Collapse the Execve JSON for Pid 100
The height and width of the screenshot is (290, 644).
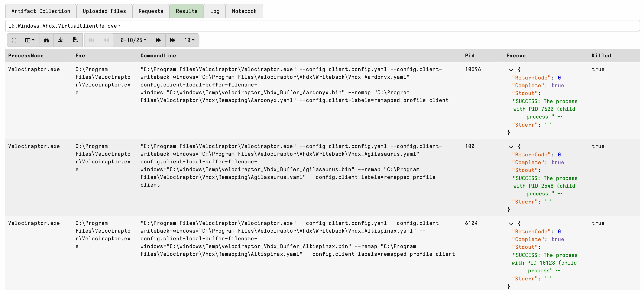511,146
